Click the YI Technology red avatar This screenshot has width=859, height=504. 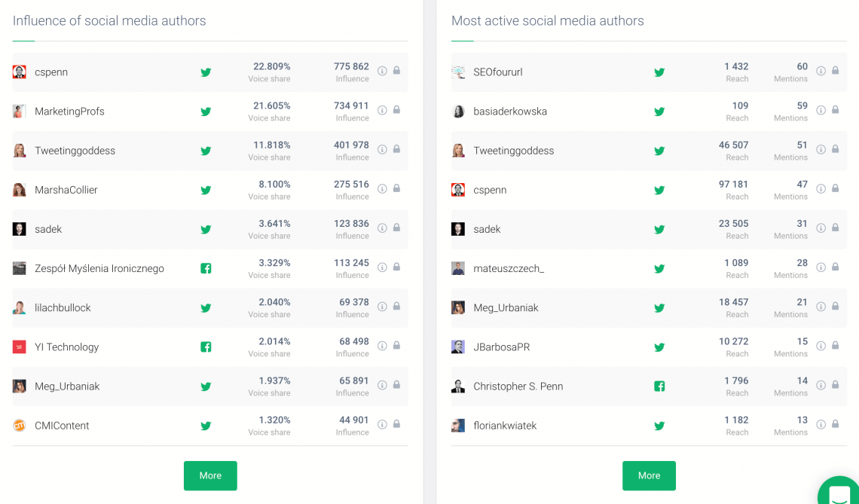click(x=19, y=347)
